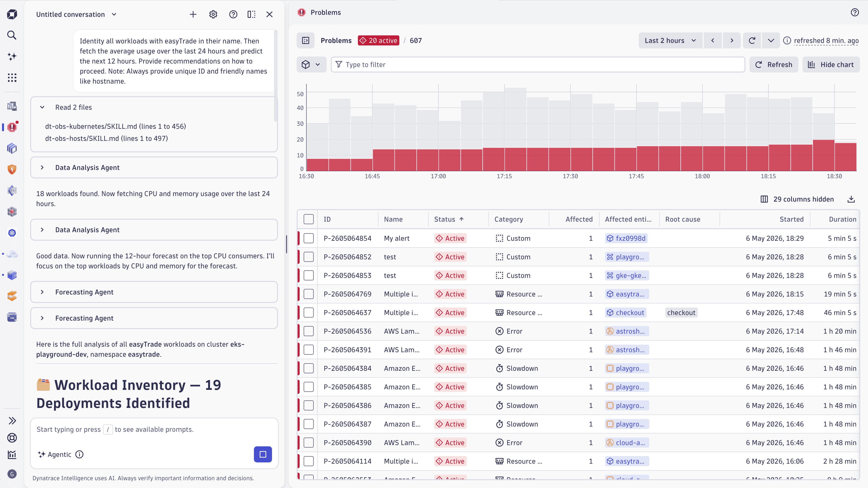
Task: Open the Dynatrace logo home icon
Action: [12, 14]
